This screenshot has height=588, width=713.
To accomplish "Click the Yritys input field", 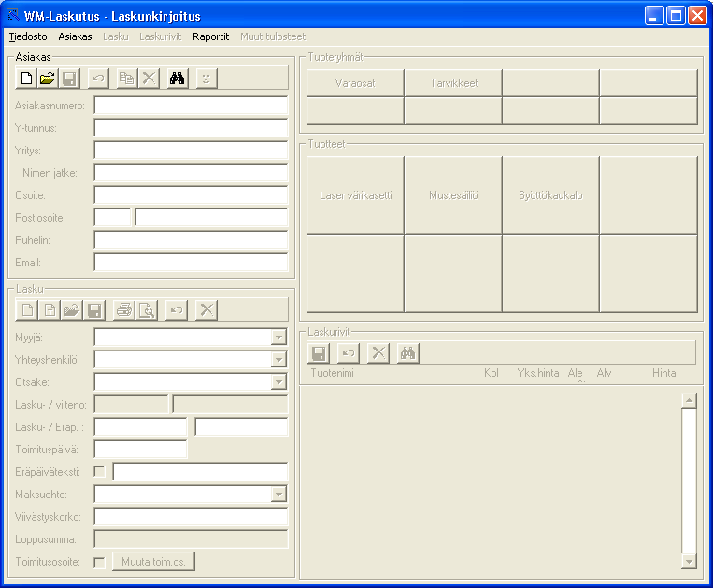I will click(x=191, y=151).
